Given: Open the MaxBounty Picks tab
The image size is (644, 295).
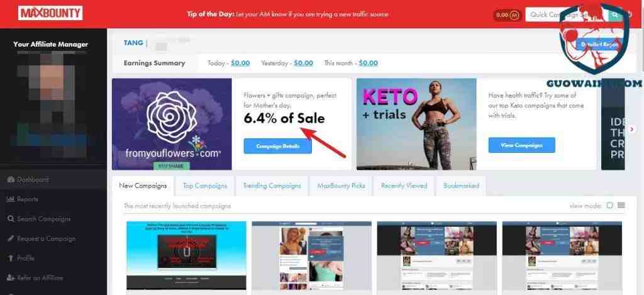Looking at the screenshot, I should coord(341,186).
